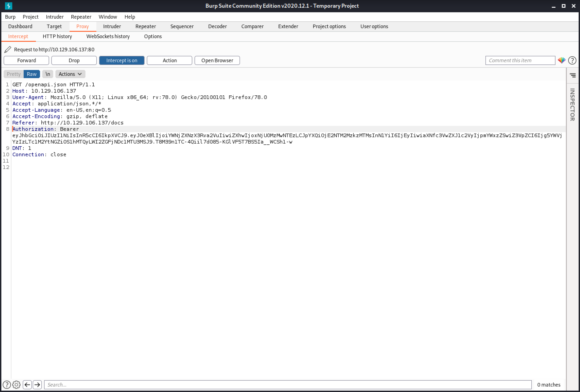Click the User-Agent header line
This screenshot has width=580, height=392.
click(140, 97)
